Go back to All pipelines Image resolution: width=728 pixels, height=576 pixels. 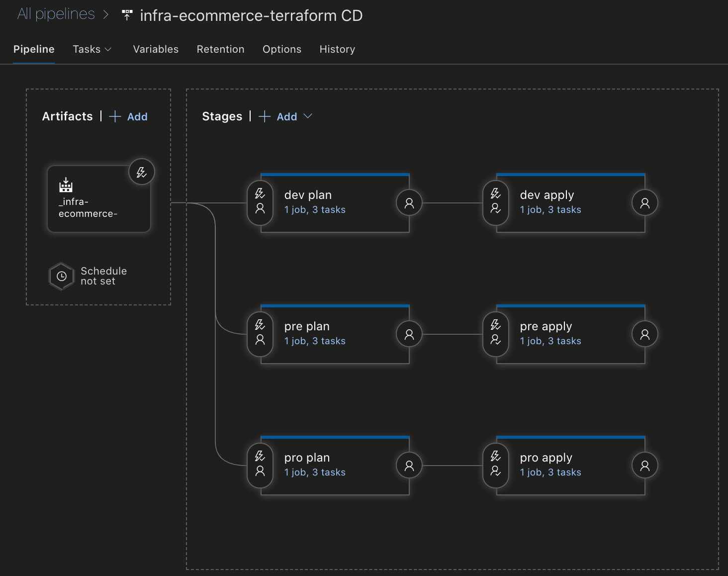point(56,14)
